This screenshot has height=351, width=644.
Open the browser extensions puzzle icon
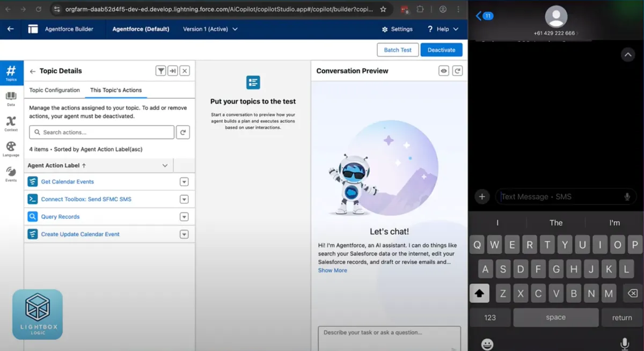pos(421,9)
